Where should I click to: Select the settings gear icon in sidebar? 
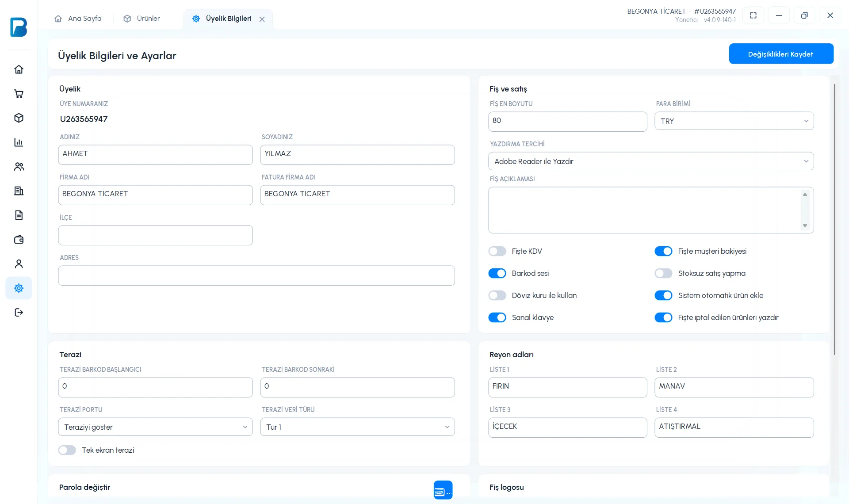(19, 288)
